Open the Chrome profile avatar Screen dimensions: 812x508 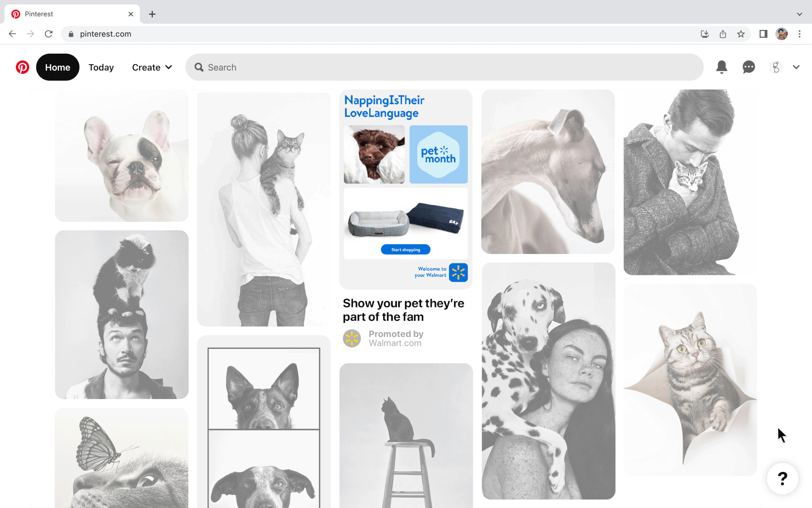pos(781,34)
